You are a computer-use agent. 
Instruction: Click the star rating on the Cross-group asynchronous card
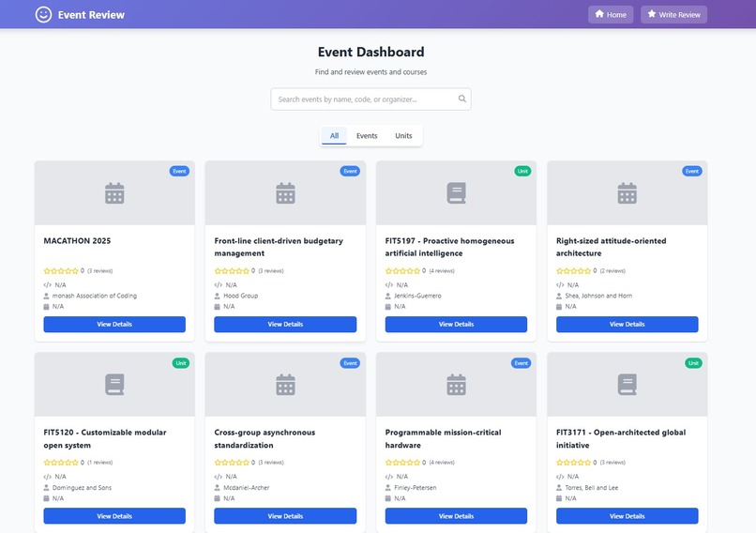coord(232,463)
